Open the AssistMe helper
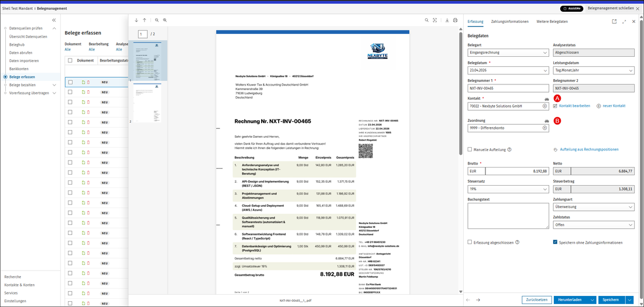644x307 pixels. point(572,8)
